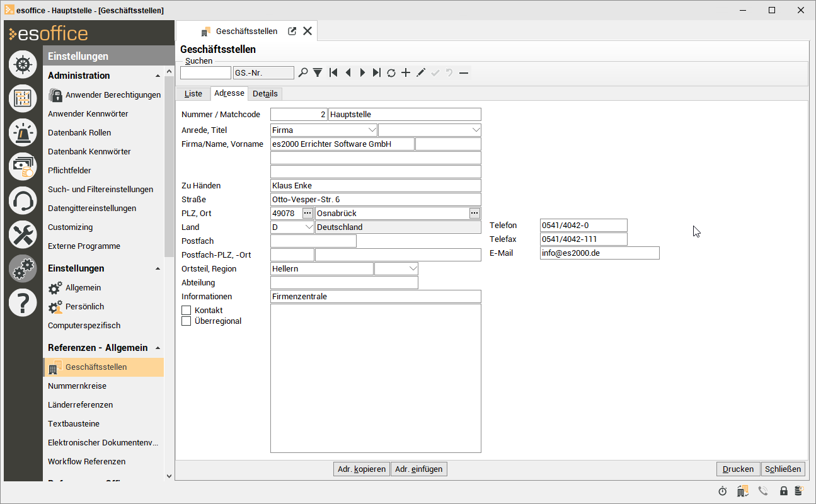Go to the last record
This screenshot has width=816, height=504.
376,73
